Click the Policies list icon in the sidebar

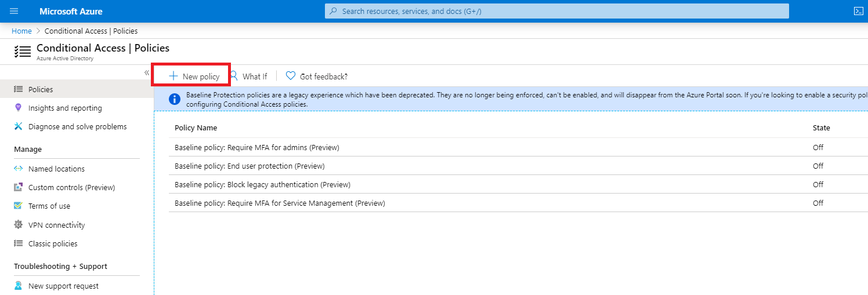18,89
